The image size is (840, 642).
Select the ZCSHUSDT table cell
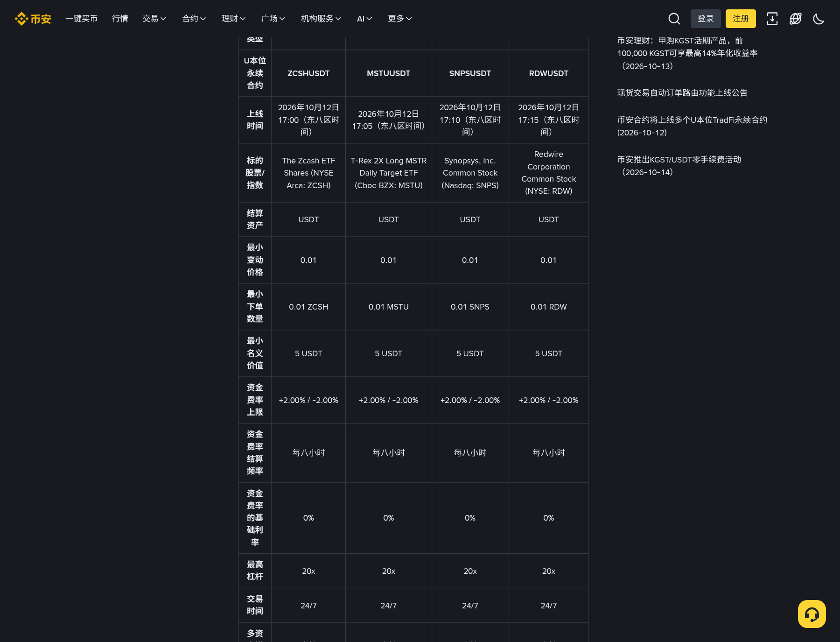308,73
